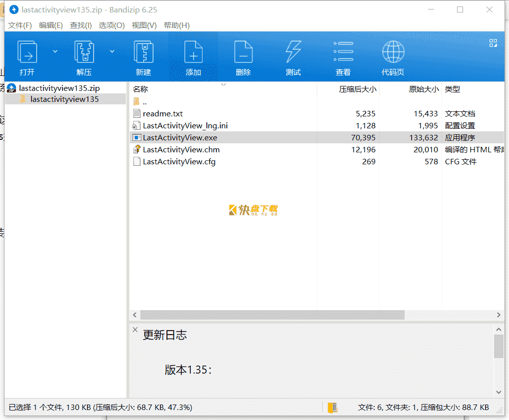Viewport: 509px width, 420px height.
Task: Sort by 压缩后大小 column header
Action: pos(358,89)
